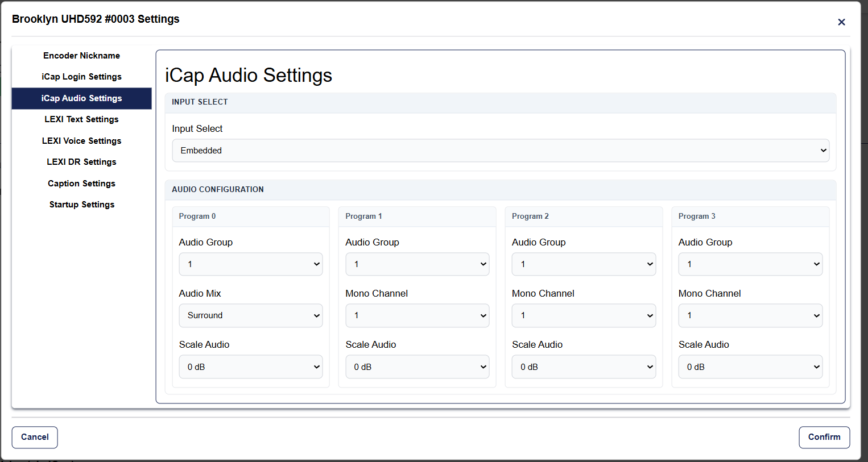Select iCap Audio Settings in sidebar
Viewport: 868px width, 462px height.
[x=81, y=98]
